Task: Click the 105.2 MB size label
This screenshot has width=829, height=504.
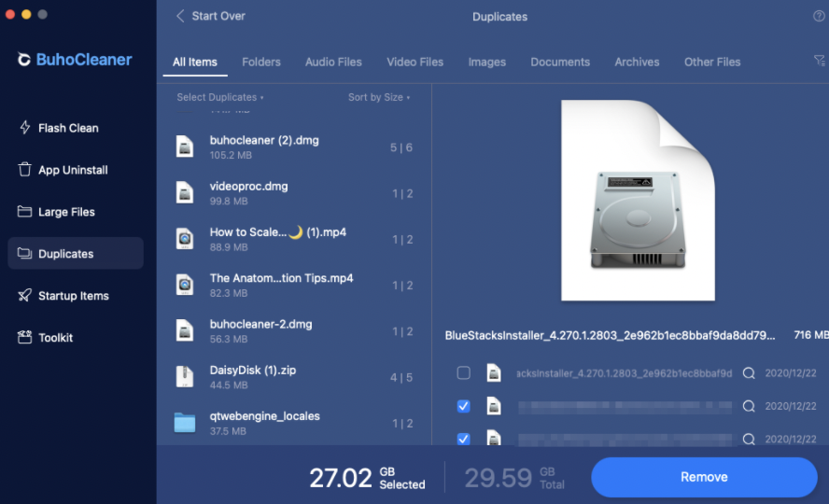Action: 231,155
